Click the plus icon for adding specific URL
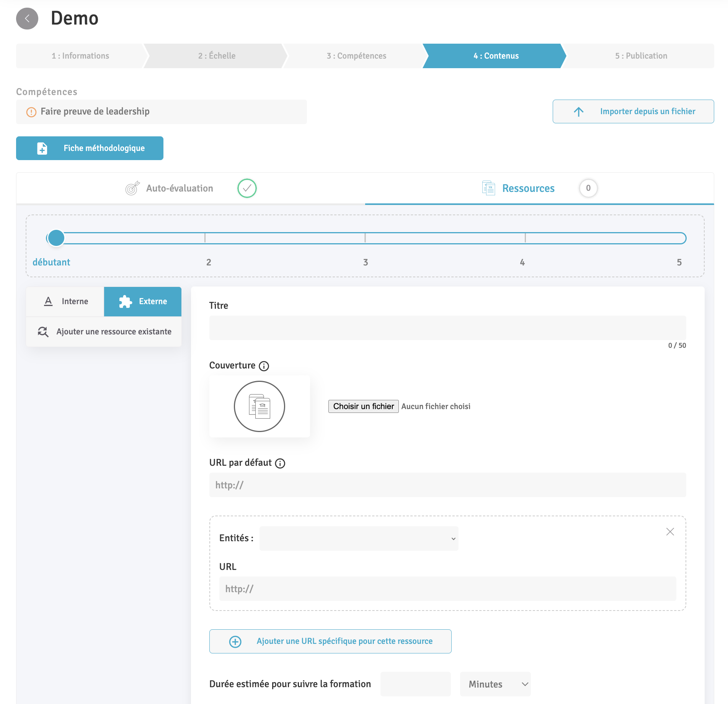 pos(235,642)
